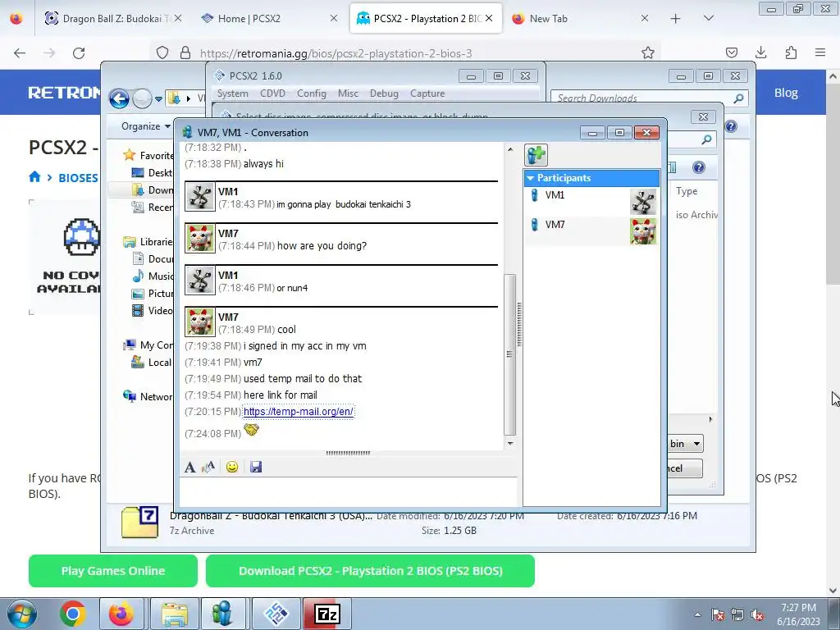
Task: Select Pictures library in Explorer sidebar
Action: (x=153, y=294)
